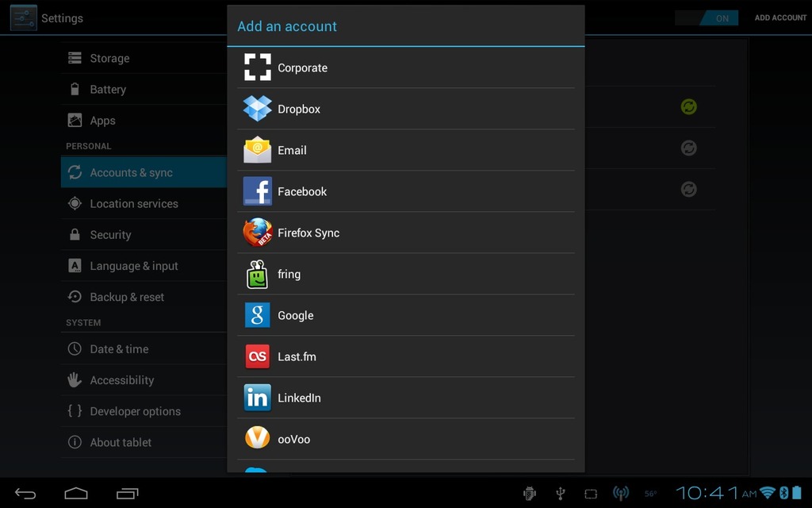Tap the Date & time clock icon
The image size is (812, 508).
[75, 348]
